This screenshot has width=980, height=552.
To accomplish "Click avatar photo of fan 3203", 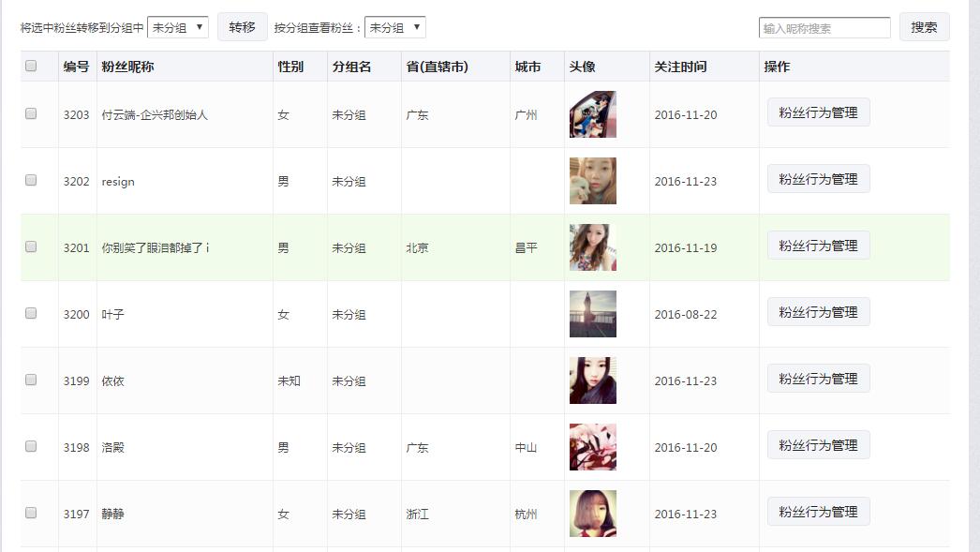I will 592,114.
